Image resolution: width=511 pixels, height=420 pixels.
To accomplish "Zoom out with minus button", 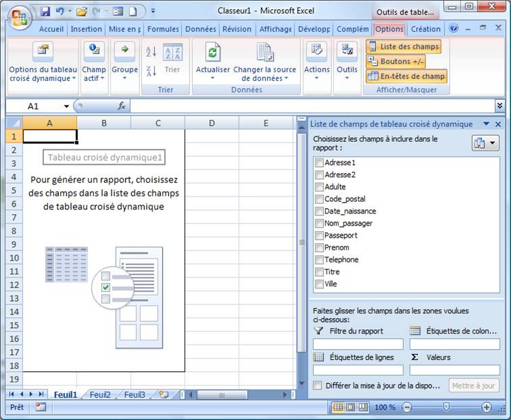I will coord(407,407).
